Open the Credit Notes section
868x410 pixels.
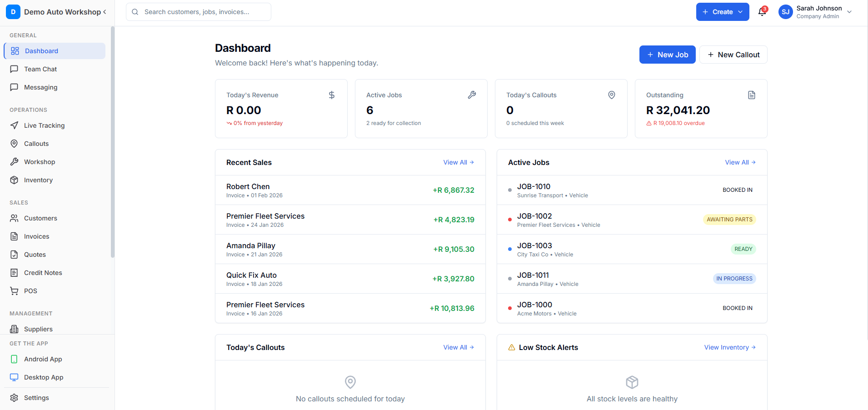pyautogui.click(x=43, y=272)
